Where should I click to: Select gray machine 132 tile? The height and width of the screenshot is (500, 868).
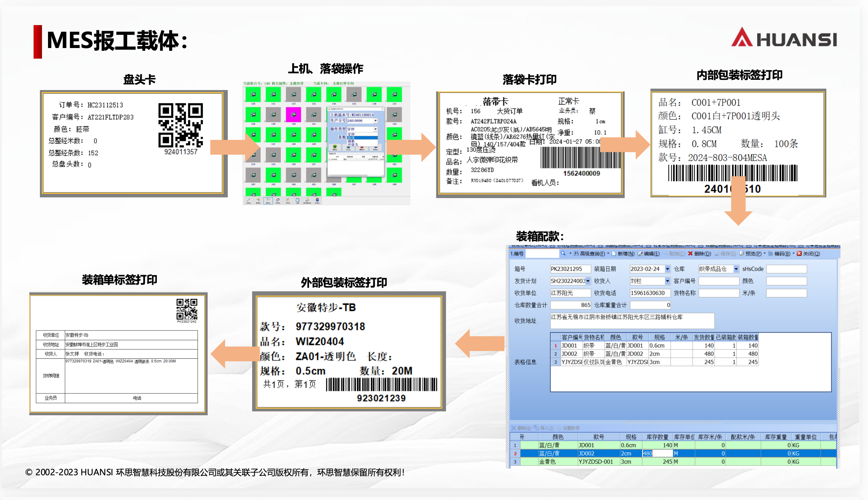coord(293,94)
